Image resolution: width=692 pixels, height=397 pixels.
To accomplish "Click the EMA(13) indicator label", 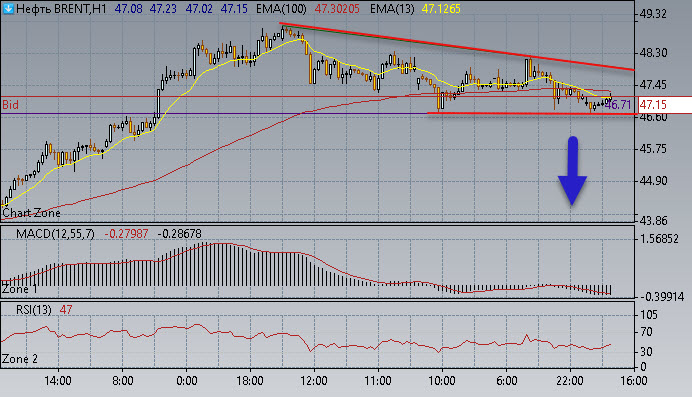I will [392, 9].
